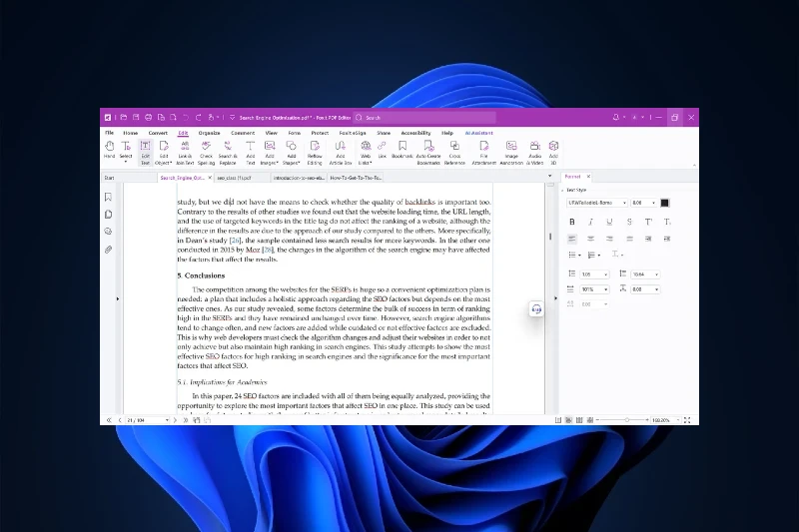Screen dimensions: 799x532
Task: Click the Redo arrow in title bar
Action: pos(198,117)
